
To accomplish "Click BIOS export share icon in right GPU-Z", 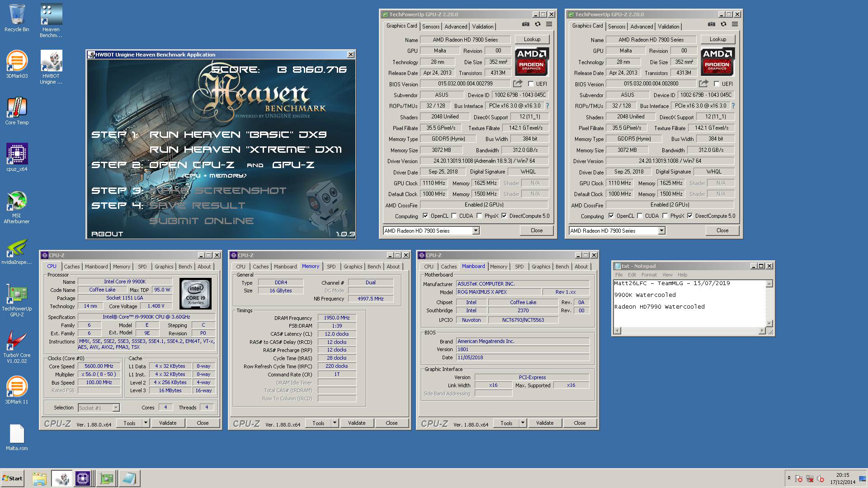I will click(x=703, y=84).
